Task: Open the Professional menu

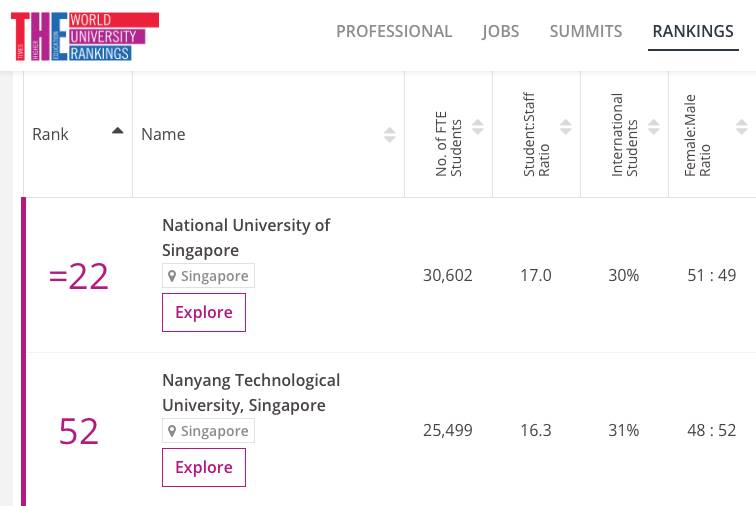Action: 394,32
